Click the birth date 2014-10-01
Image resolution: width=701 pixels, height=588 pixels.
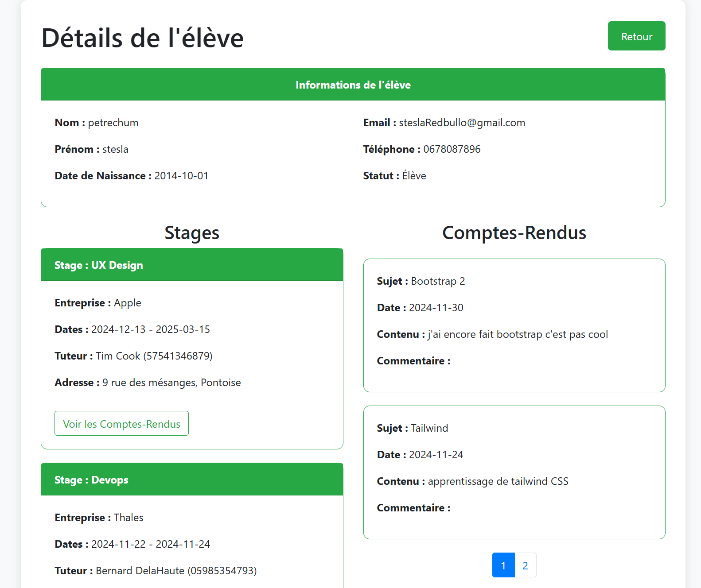(181, 176)
